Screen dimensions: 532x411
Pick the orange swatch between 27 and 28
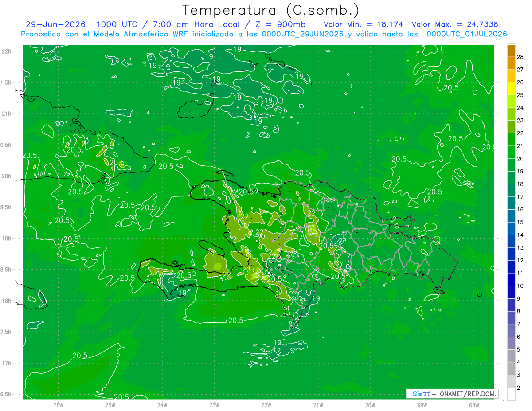point(511,63)
